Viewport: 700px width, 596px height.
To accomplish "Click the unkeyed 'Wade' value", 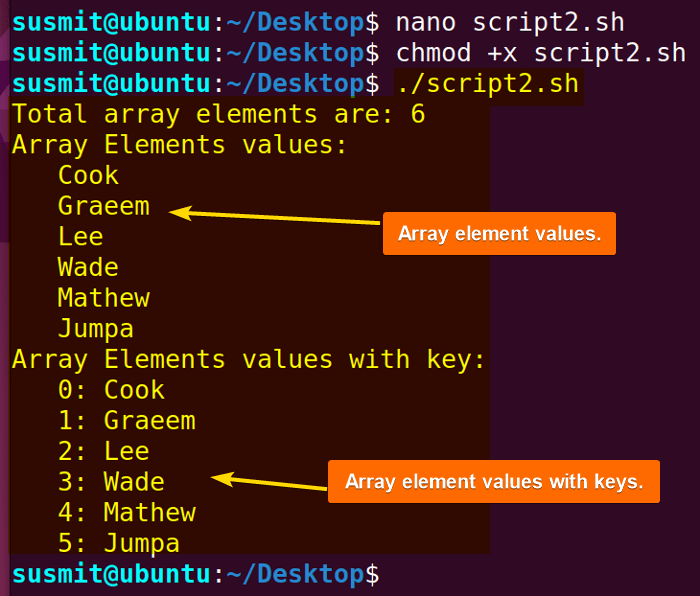I will pos(88,267).
